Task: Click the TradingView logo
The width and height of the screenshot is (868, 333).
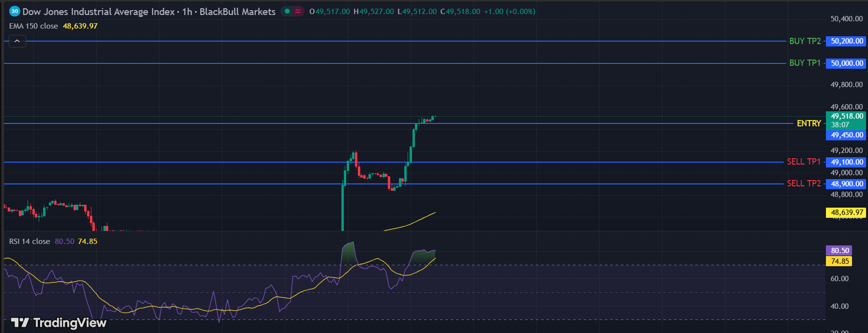Action: [59, 322]
